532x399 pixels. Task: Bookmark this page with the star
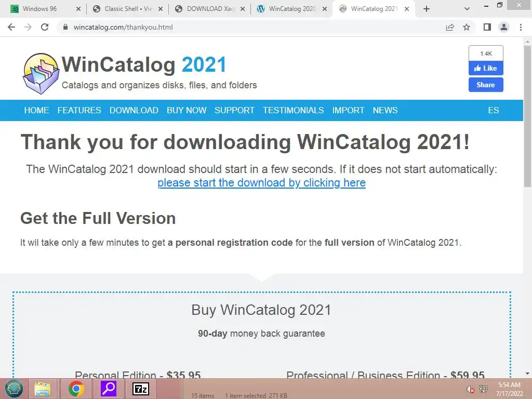467,27
